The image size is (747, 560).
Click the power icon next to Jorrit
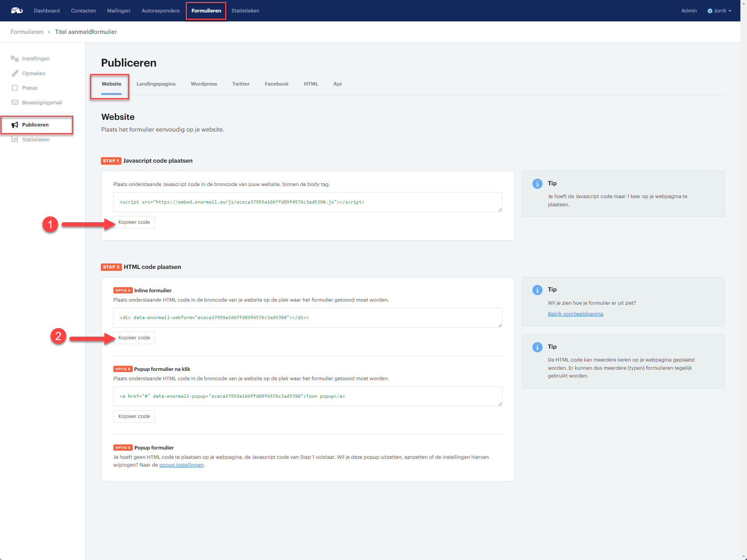click(x=710, y=11)
